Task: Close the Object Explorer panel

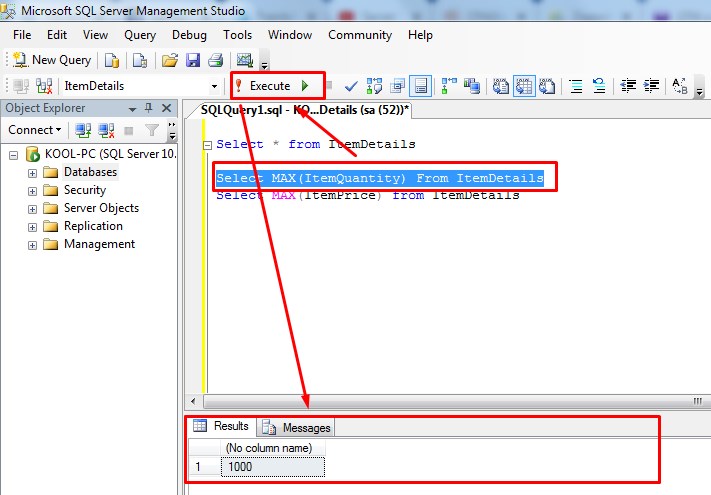Action: (x=166, y=108)
